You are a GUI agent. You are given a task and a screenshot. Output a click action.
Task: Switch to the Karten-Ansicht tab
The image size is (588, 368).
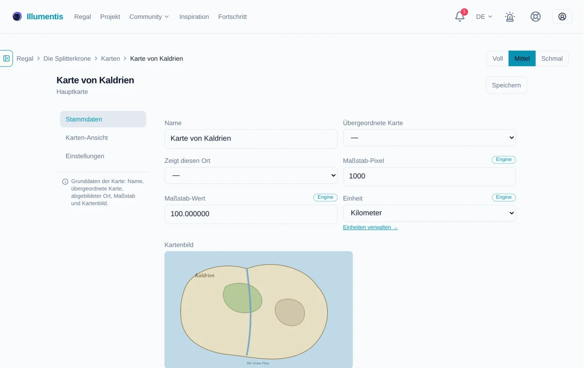[103, 138]
